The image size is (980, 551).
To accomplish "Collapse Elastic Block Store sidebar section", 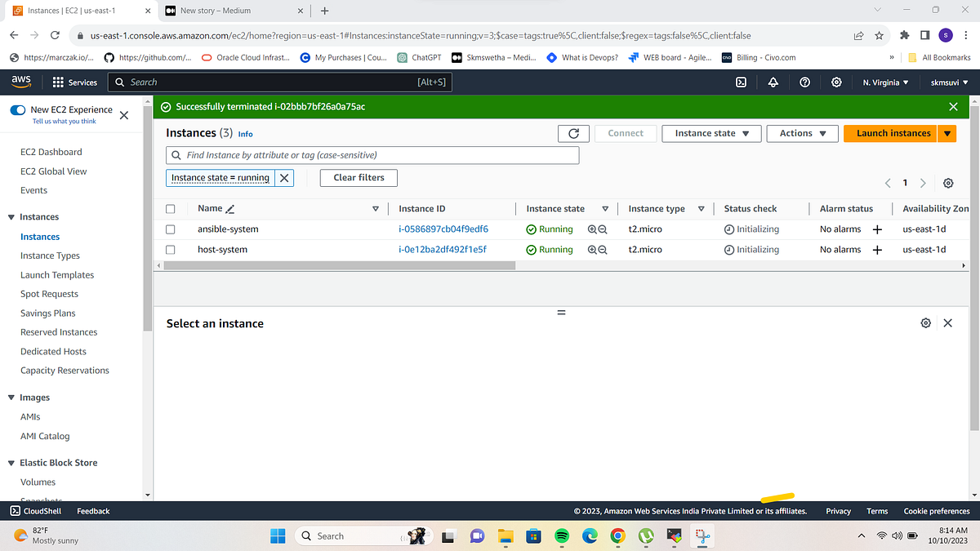I will [x=11, y=463].
